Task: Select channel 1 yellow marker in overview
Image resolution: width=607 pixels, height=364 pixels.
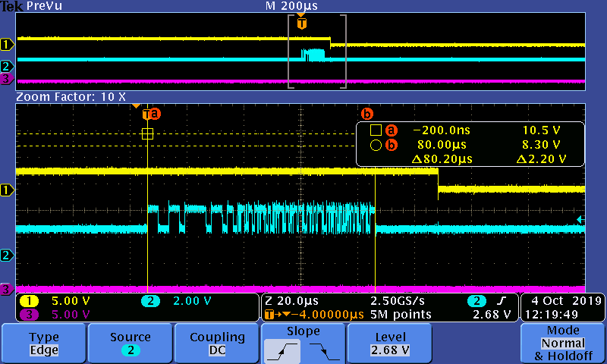Action: click(x=6, y=43)
